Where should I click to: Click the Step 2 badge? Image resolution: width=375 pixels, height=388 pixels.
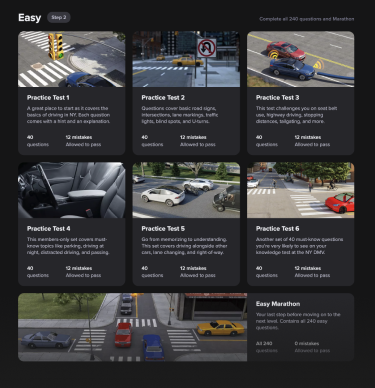tap(59, 17)
